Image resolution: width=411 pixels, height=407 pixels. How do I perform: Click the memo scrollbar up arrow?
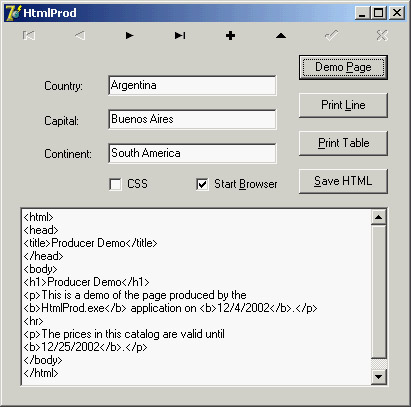(x=378, y=217)
